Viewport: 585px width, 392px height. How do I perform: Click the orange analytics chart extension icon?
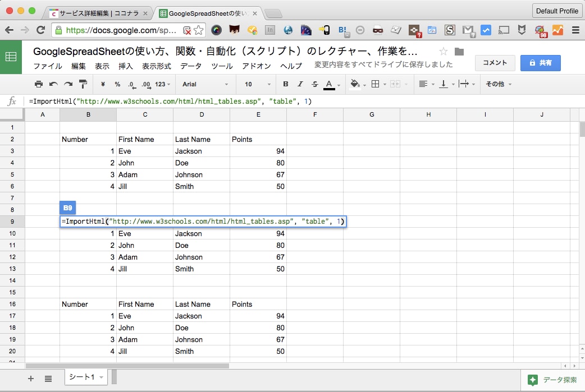pos(557,30)
